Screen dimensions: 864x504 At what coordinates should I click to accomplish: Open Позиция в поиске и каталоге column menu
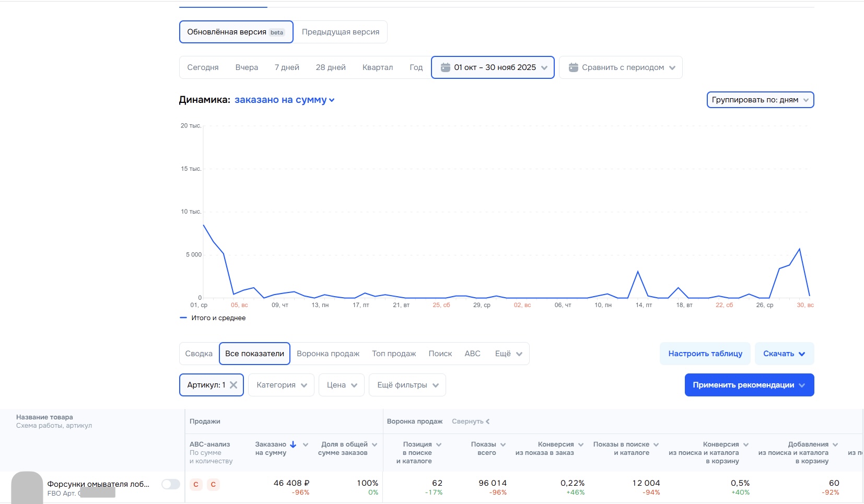point(439,444)
